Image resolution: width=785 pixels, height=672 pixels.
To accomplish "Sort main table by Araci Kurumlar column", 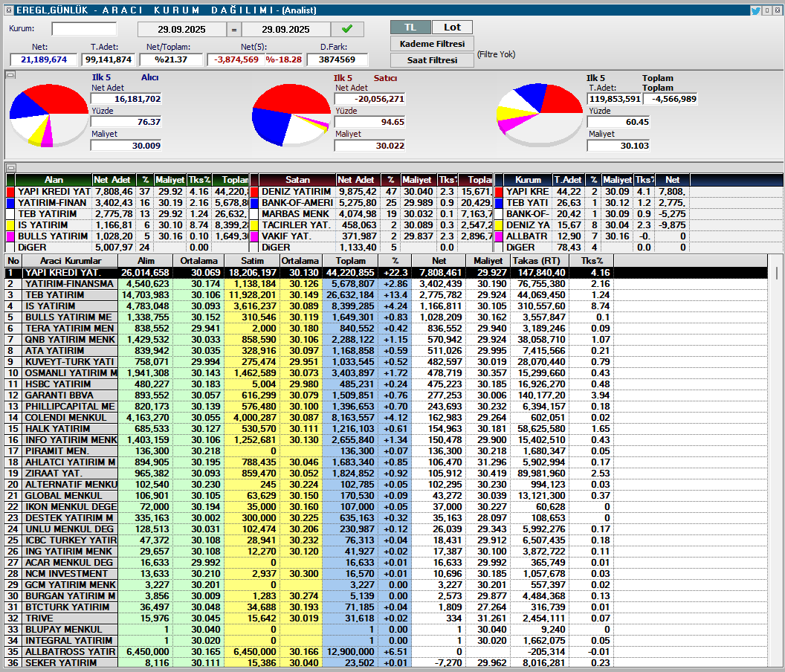I will click(x=71, y=261).
